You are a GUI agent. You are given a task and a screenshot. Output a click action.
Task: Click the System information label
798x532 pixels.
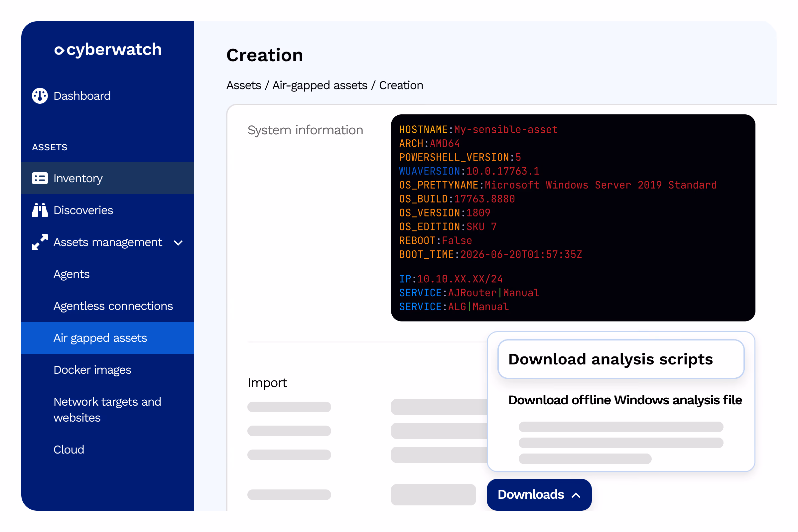click(305, 130)
